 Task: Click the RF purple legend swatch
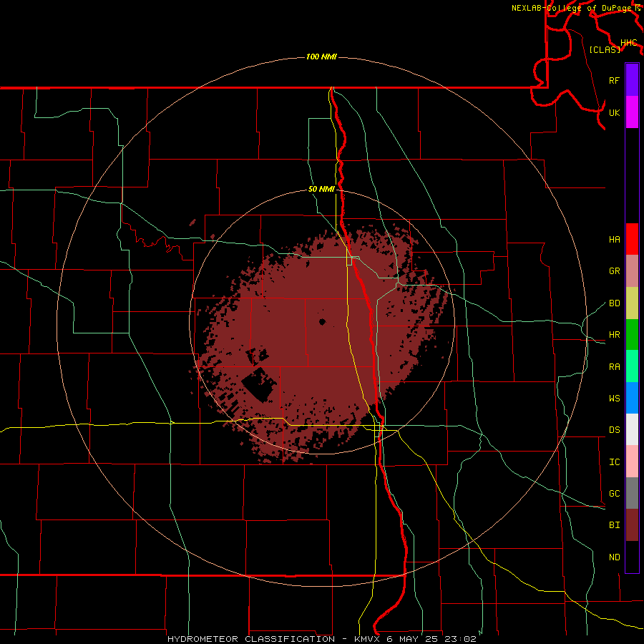coord(632,80)
